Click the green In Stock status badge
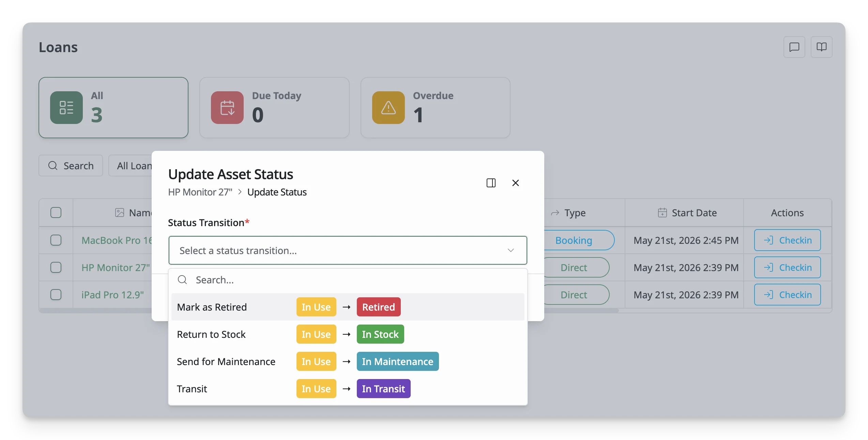 380,334
